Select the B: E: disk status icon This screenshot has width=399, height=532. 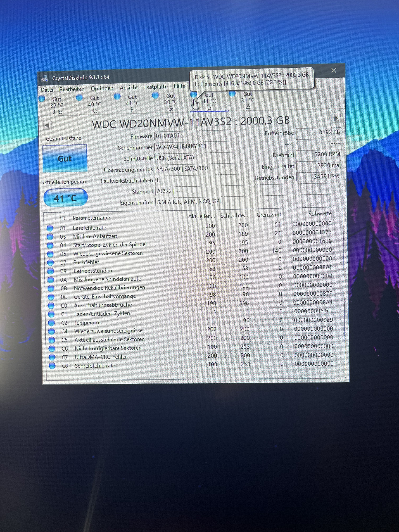point(42,99)
